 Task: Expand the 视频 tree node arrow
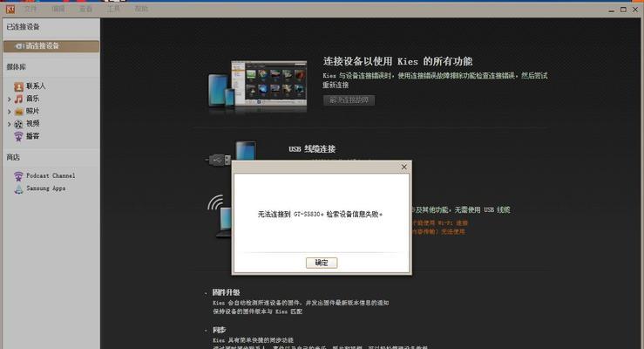[x=9, y=124]
